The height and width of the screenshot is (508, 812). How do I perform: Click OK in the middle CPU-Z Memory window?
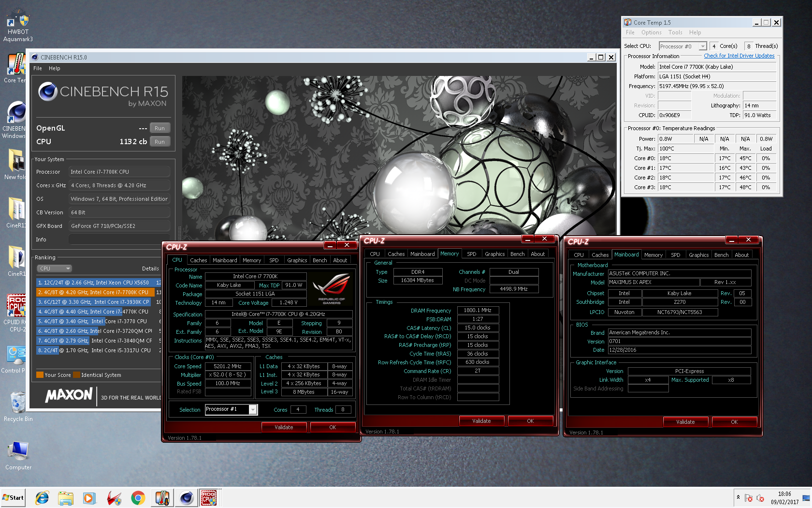point(530,421)
